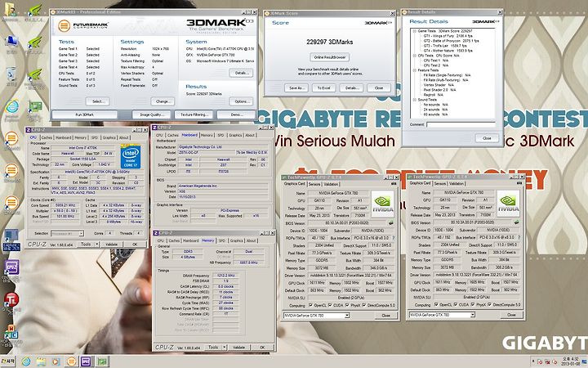This screenshot has width=588, height=368.
Task: Switch to GPU-Z green taskbar button
Action: pyautogui.click(x=101, y=361)
